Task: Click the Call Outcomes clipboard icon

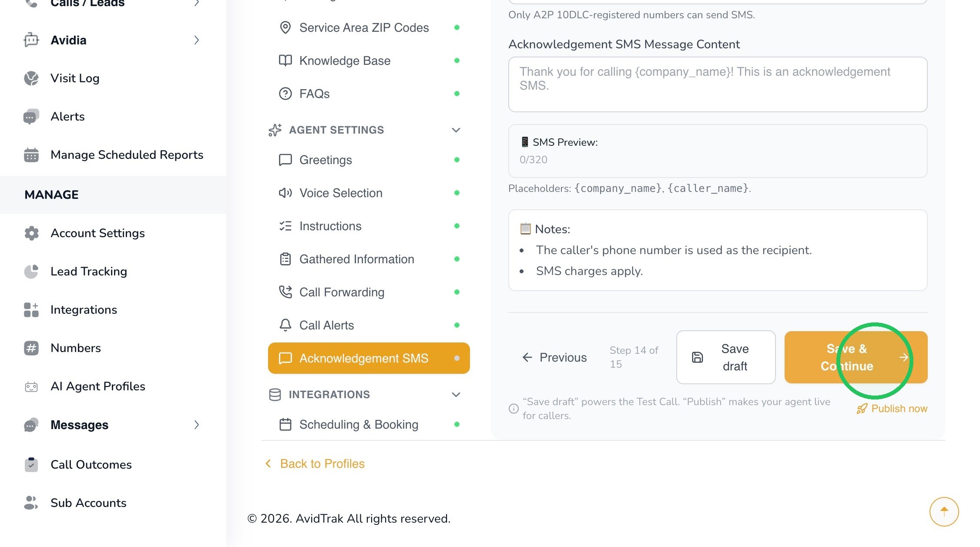Action: tap(31, 465)
